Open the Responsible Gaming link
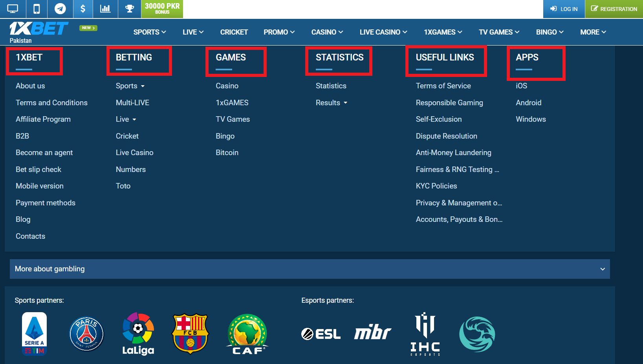Screen dimensions: 643x364 click(449, 102)
